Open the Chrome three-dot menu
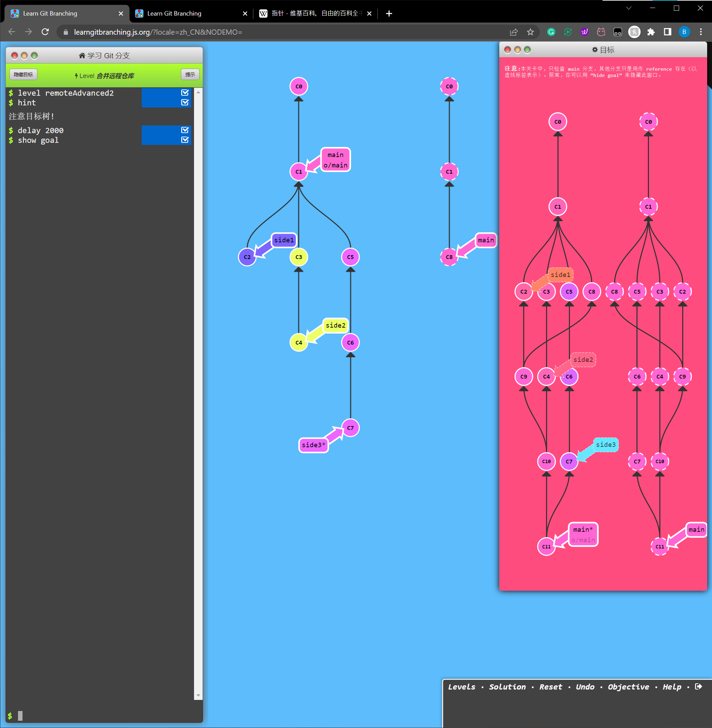Screen dimensions: 712x728 [x=701, y=32]
